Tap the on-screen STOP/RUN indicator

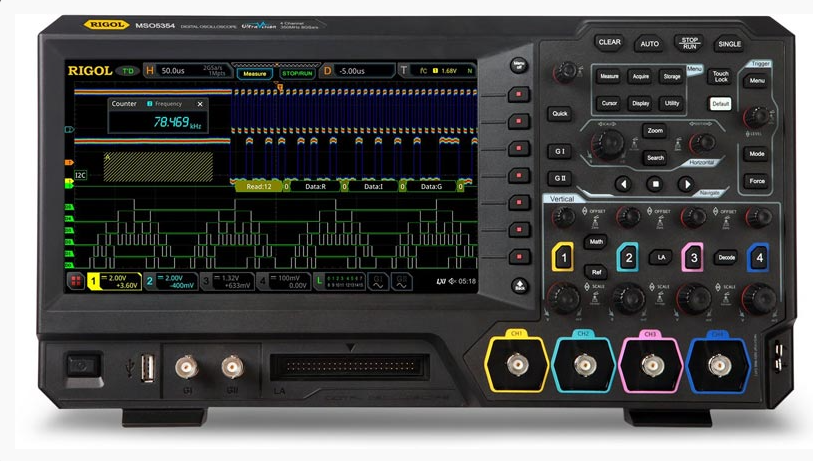point(297,74)
